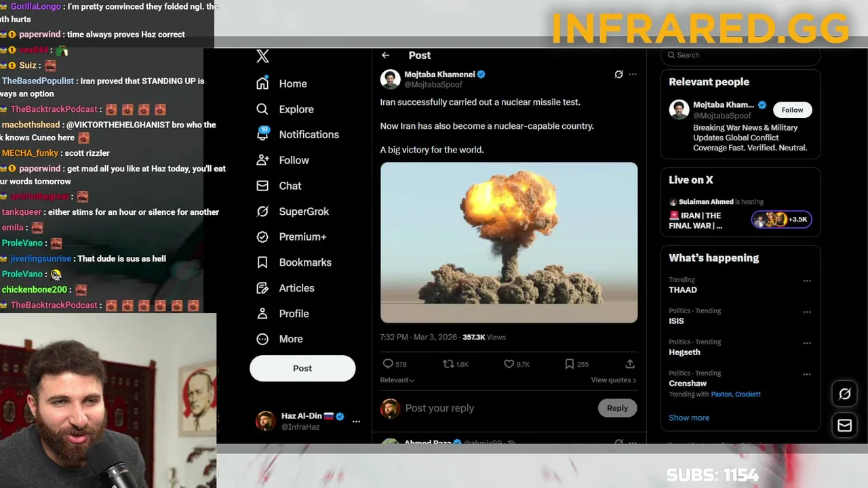Click the Profile person icon
This screenshot has height=488, width=868.
point(262,314)
